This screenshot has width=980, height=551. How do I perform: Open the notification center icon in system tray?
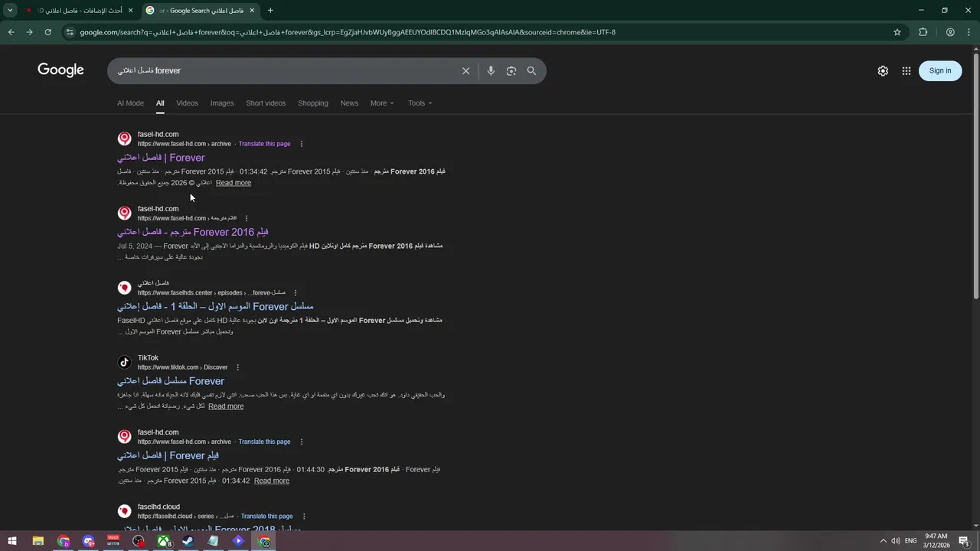click(965, 541)
